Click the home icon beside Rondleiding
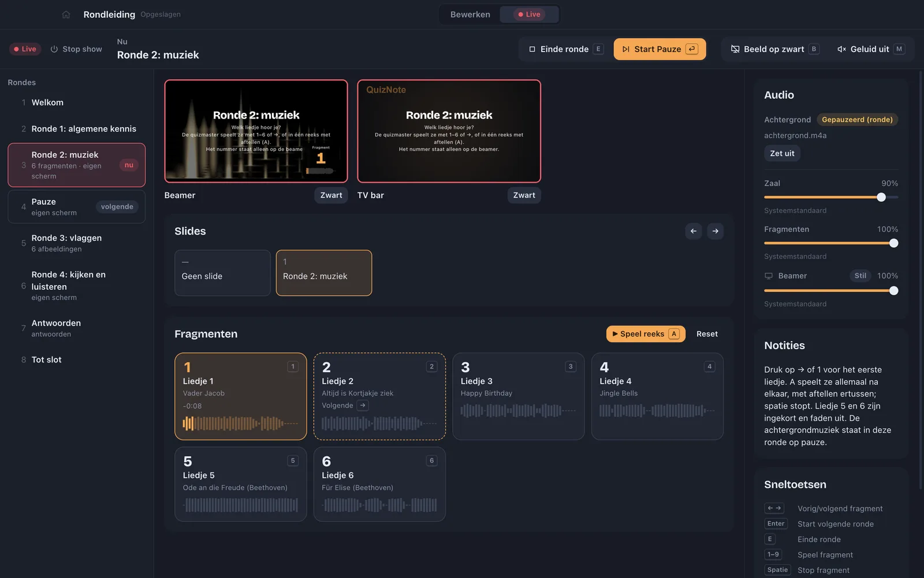 (66, 14)
